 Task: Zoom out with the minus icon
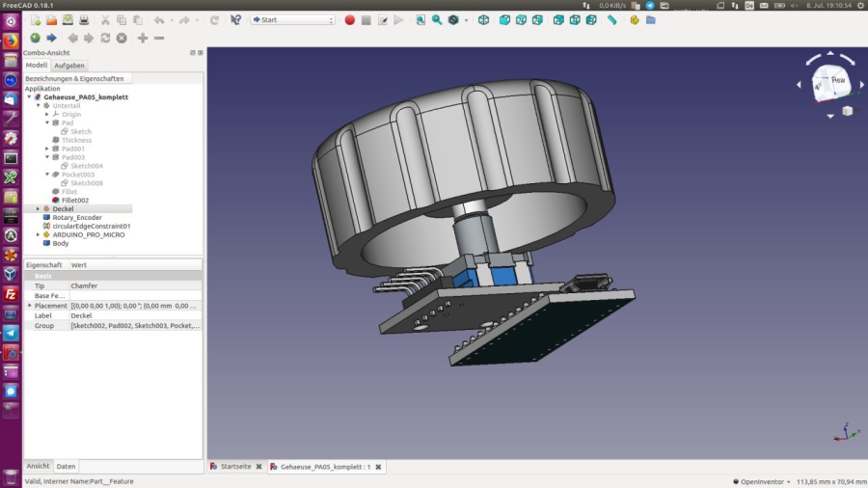pyautogui.click(x=159, y=38)
